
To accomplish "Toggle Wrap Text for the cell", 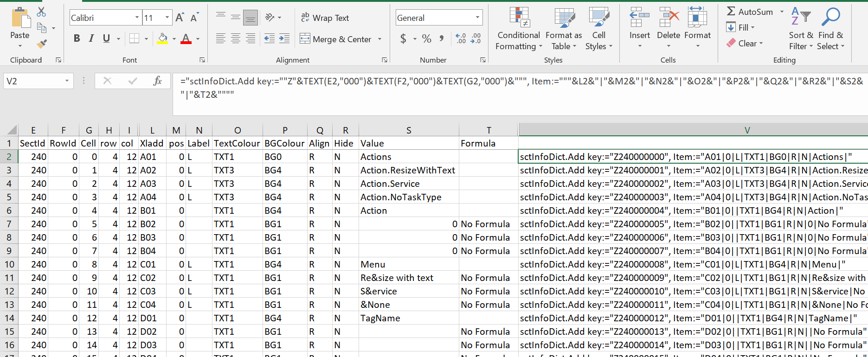I will (x=325, y=18).
